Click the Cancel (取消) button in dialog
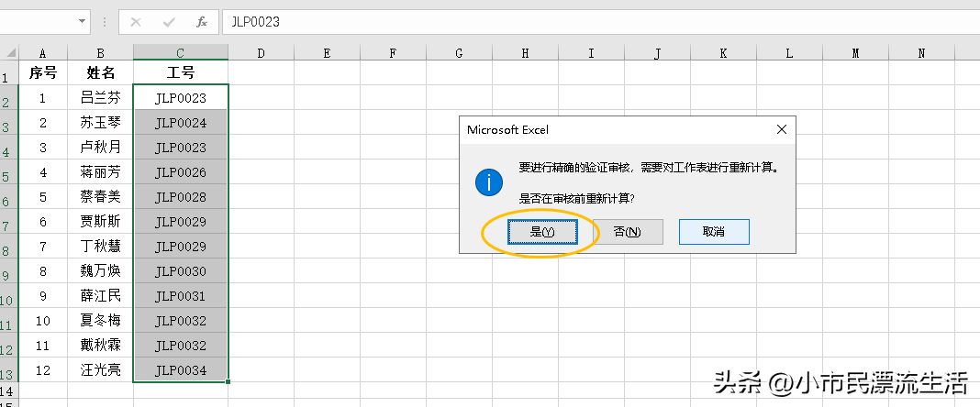Viewport: 980px width, 407px height. point(714,232)
